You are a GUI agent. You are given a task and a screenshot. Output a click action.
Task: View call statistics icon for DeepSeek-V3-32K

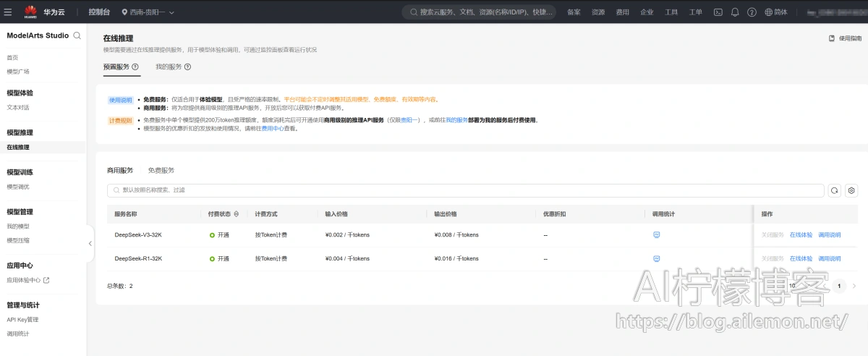click(x=657, y=235)
